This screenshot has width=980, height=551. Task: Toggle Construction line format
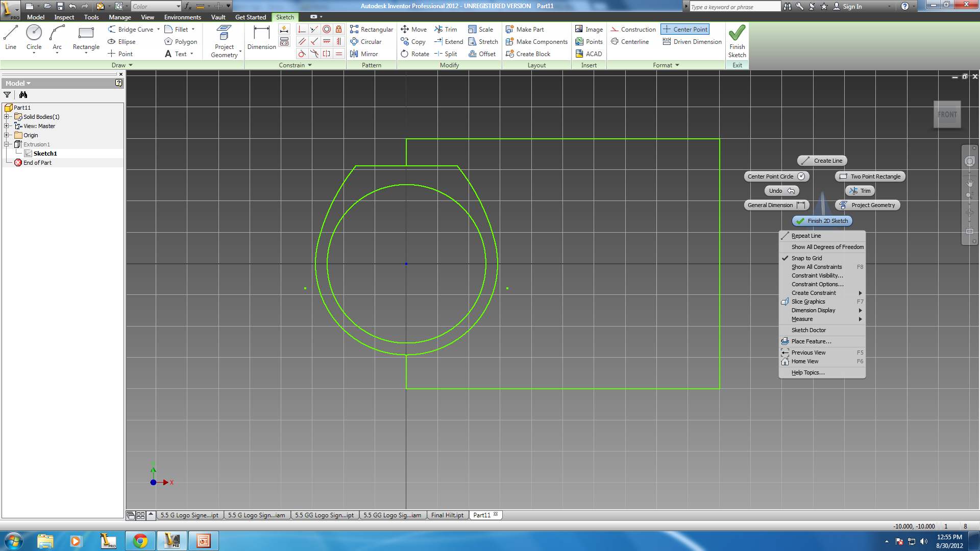coord(633,29)
